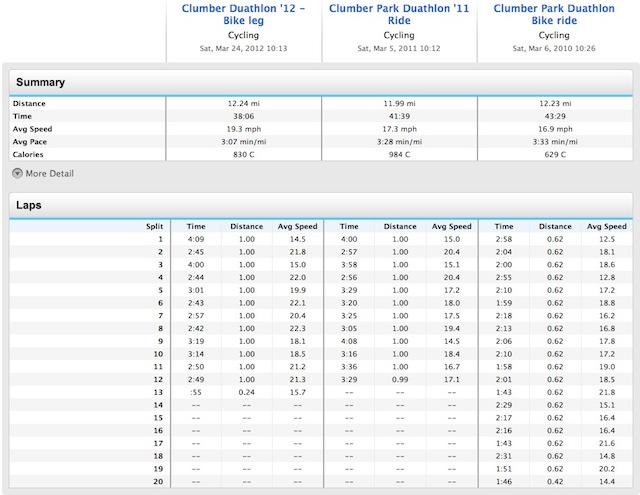The width and height of the screenshot is (640, 495).
Task: Select the 12.24 mi distance value
Action: point(244,104)
